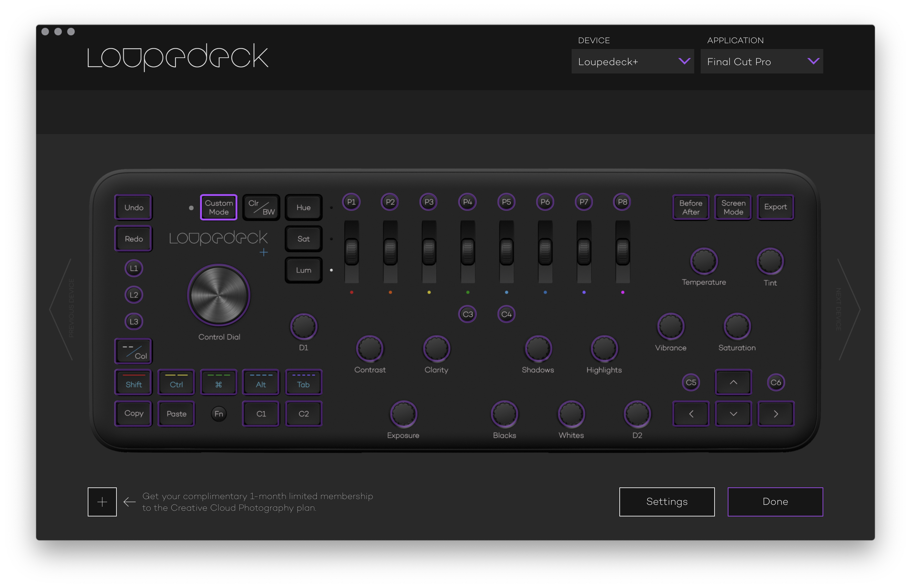Click the up arrow key button
Image resolution: width=911 pixels, height=588 pixels.
(x=733, y=382)
